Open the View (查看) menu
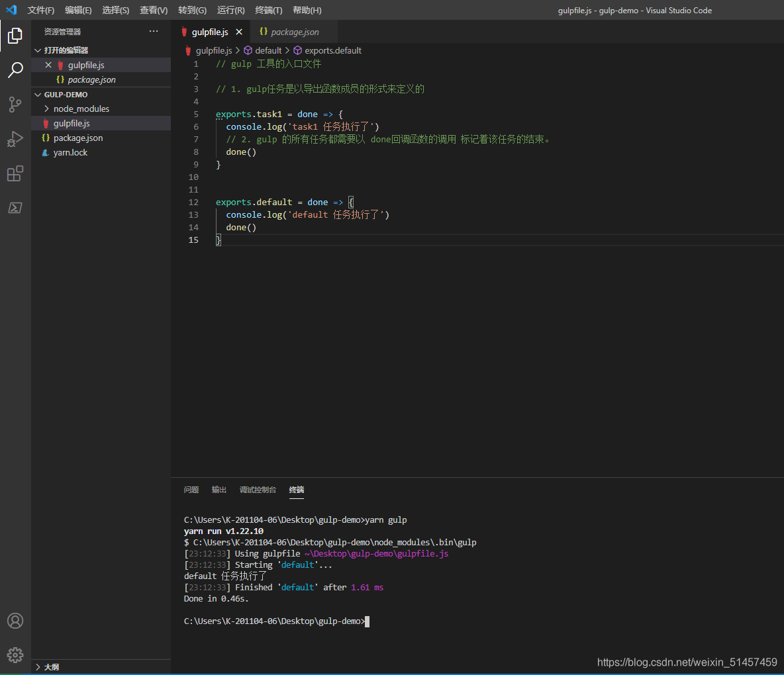 click(x=154, y=10)
